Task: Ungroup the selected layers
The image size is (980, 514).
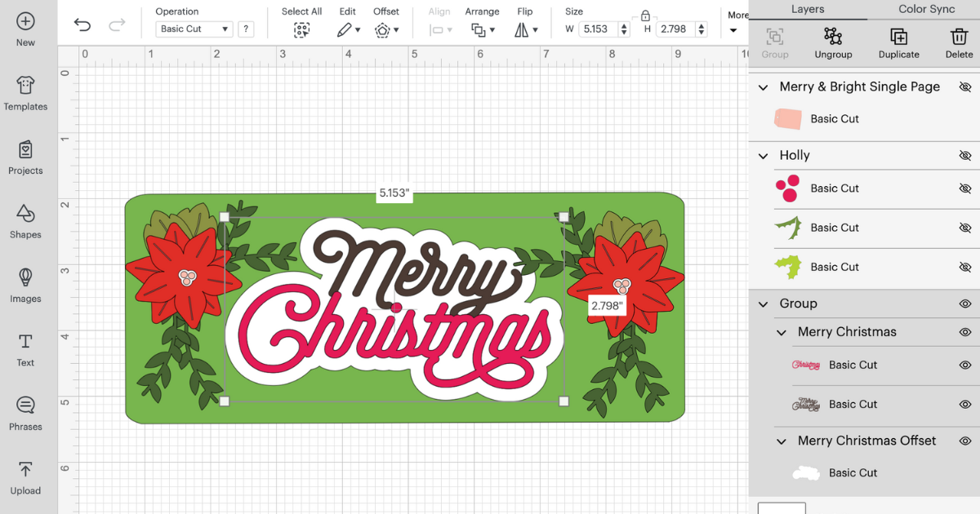Action: 833,43
